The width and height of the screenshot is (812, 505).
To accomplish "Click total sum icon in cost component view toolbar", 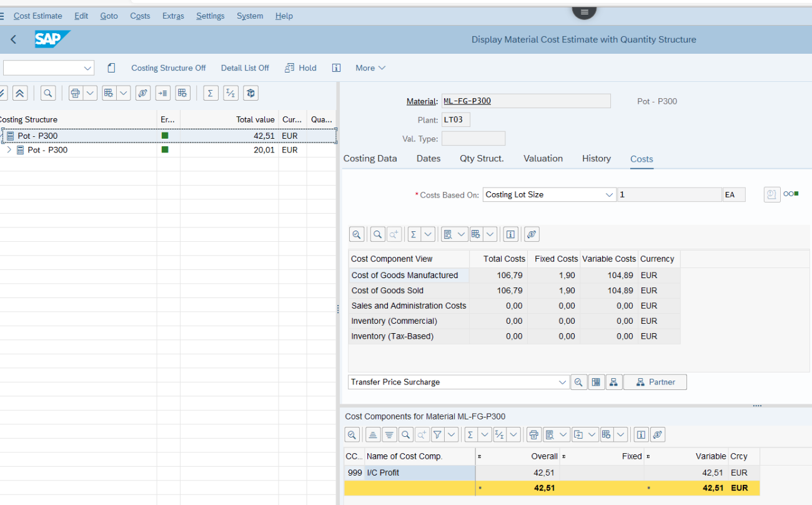I will coord(413,234).
